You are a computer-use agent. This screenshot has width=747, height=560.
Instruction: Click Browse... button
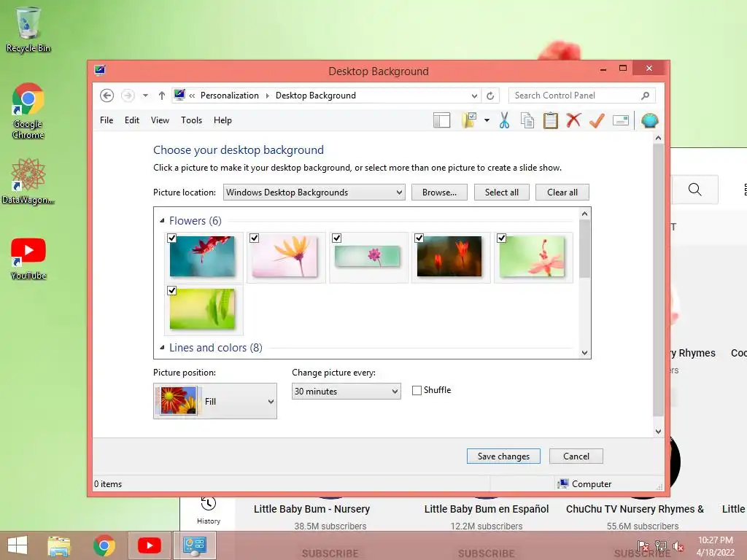[439, 192]
